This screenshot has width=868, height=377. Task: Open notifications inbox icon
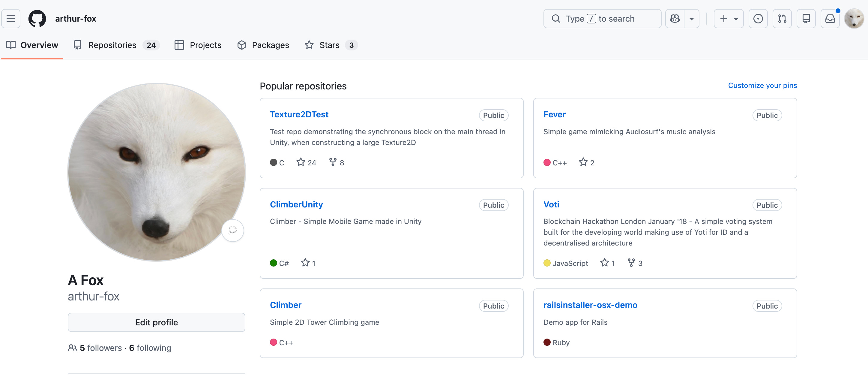click(x=830, y=19)
